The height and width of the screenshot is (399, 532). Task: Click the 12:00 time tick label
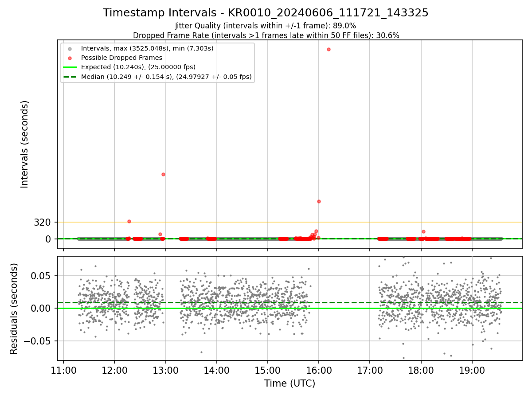(x=114, y=370)
